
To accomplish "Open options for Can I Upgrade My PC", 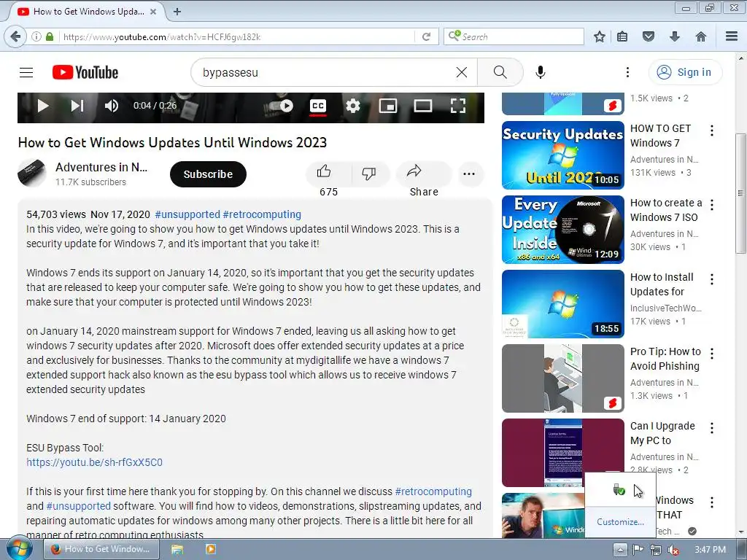I will point(712,427).
